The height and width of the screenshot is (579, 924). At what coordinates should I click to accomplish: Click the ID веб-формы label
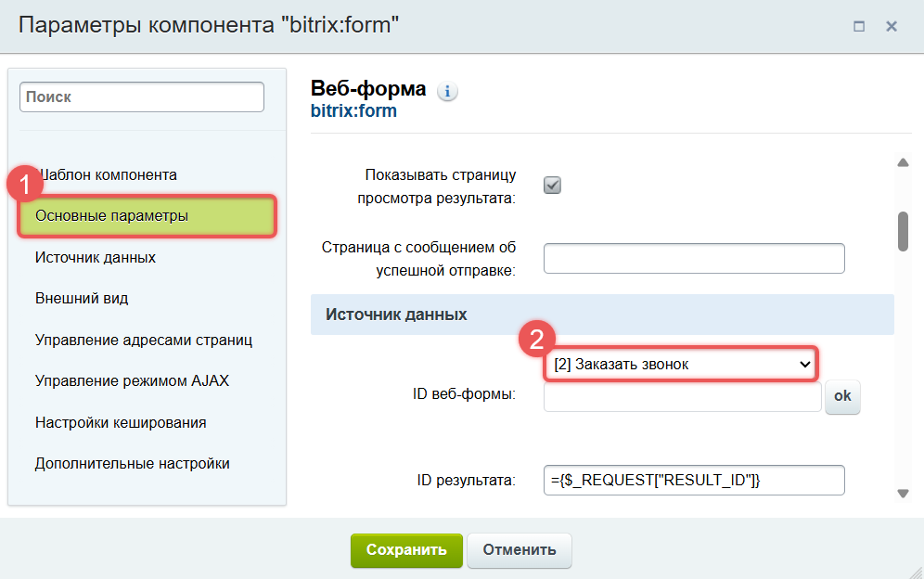[x=465, y=393]
